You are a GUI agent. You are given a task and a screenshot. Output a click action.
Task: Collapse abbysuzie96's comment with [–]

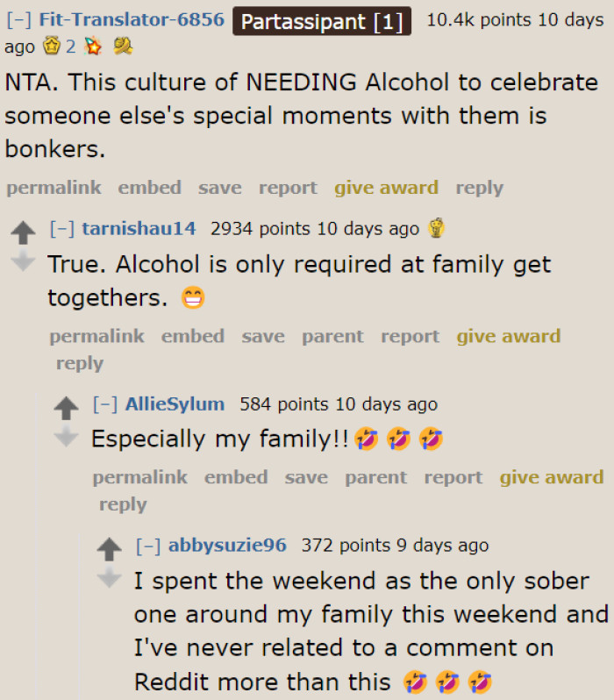pos(148,546)
